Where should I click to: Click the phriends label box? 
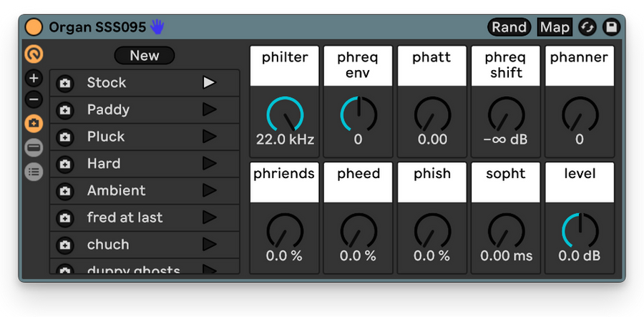pyautogui.click(x=285, y=182)
